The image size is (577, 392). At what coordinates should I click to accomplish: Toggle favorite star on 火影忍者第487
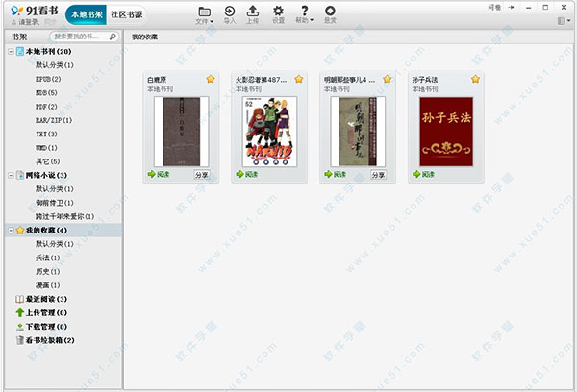click(x=299, y=79)
